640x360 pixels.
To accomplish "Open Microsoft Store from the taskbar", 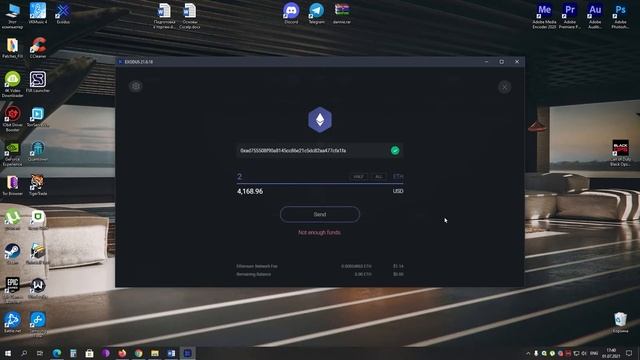I will point(89,353).
